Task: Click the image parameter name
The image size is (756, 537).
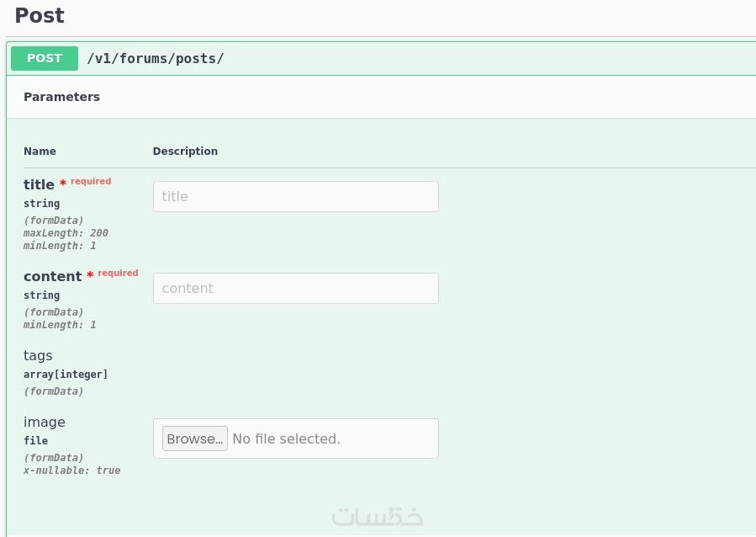Action: click(x=44, y=422)
